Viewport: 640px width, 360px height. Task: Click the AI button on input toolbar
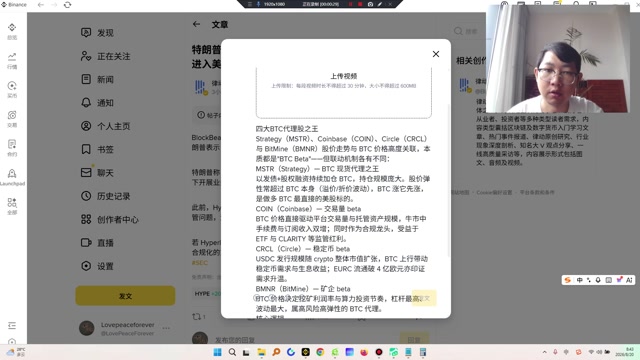(x=629, y=280)
